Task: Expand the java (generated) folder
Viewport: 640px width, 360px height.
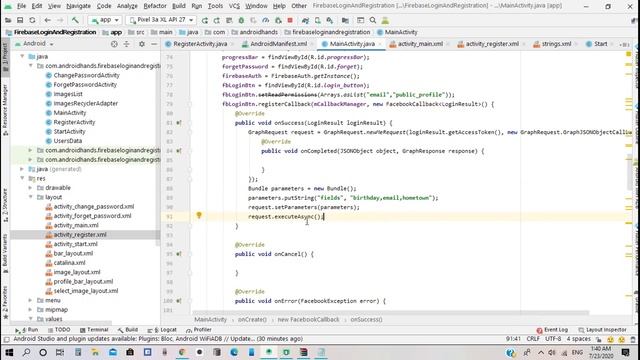Action: [22, 169]
